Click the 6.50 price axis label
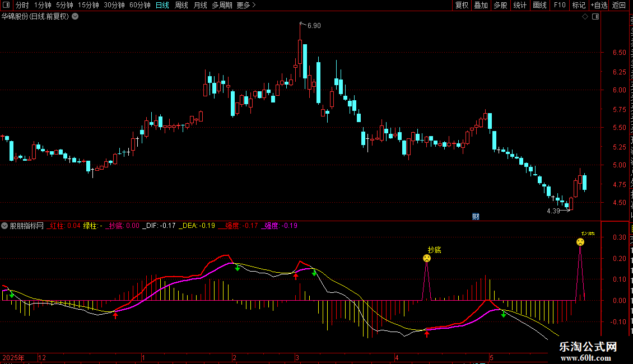The width and height of the screenshot is (633, 364). coord(619,53)
